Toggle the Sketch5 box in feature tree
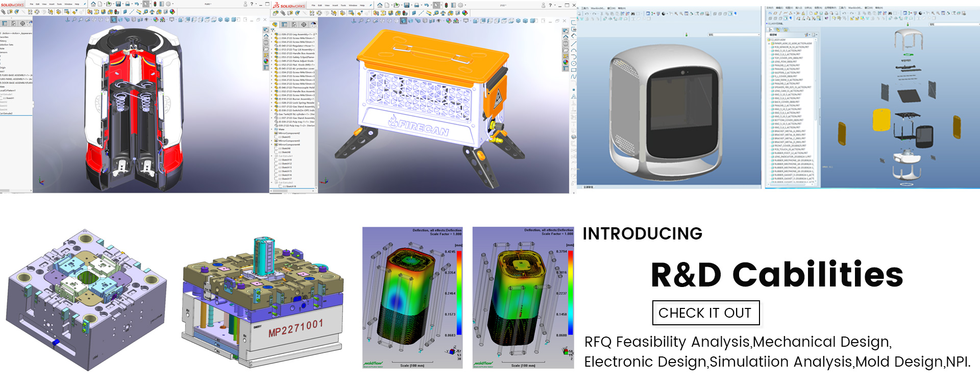This screenshot has height=383, width=980. point(277,137)
